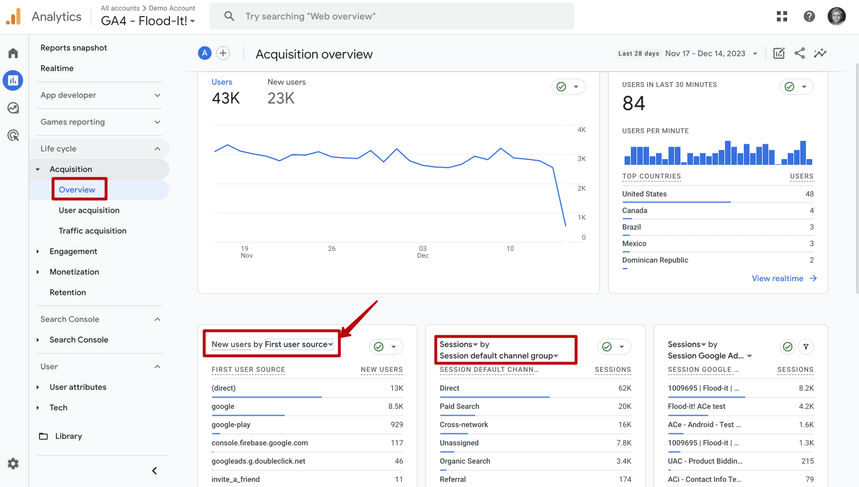Click the Dominican Republic country row

click(x=718, y=260)
